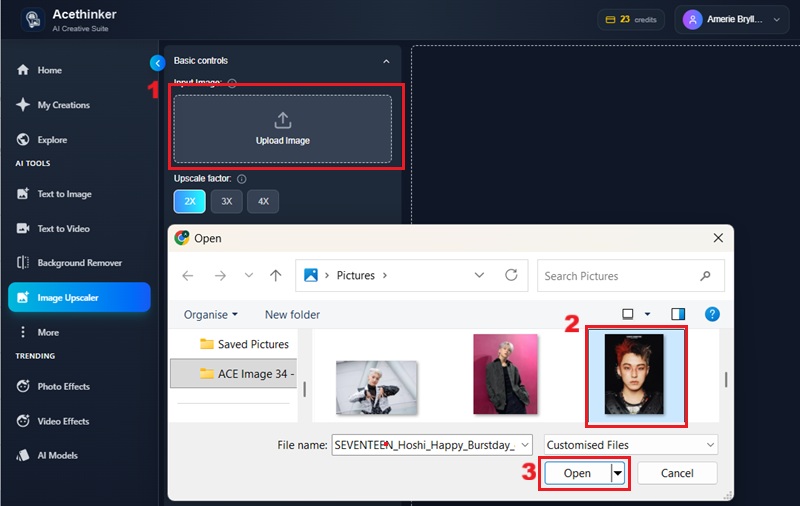Click the file list vertical scrollbar
The height and width of the screenshot is (506, 800).
point(726,380)
